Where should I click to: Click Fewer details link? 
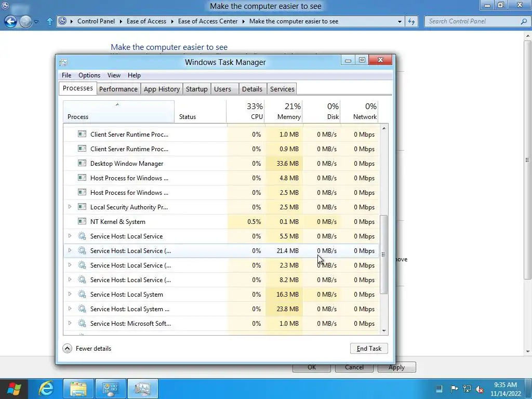[94, 349]
